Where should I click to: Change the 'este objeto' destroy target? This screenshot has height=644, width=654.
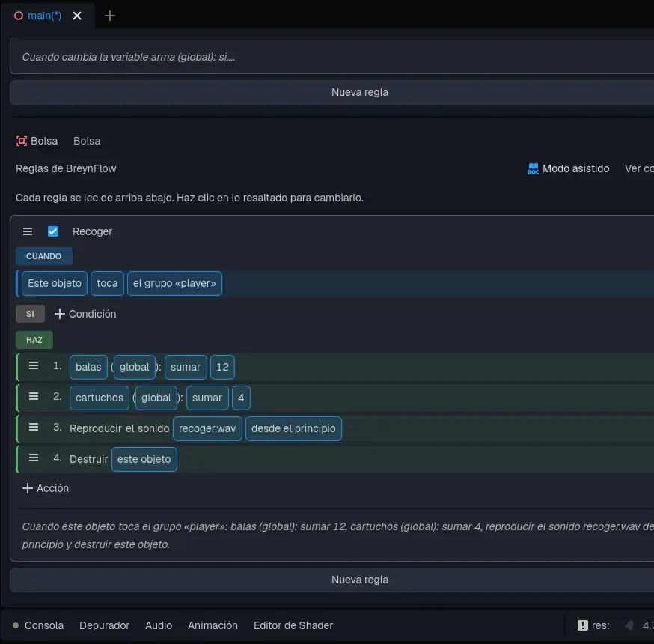[144, 460]
